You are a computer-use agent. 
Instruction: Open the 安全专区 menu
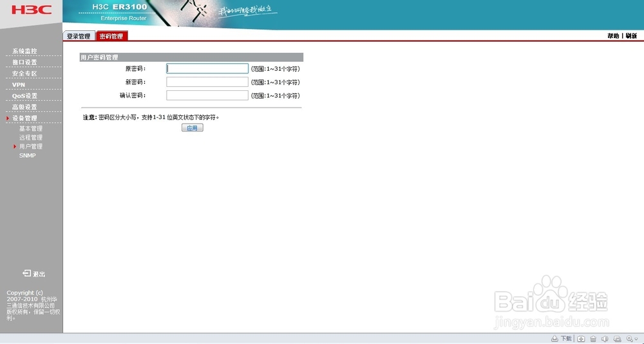(24, 73)
